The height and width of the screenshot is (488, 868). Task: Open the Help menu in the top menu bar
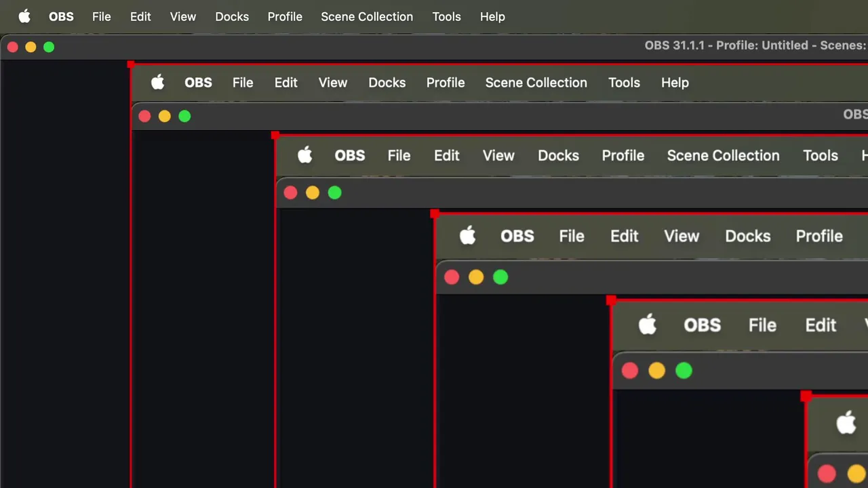click(x=492, y=16)
